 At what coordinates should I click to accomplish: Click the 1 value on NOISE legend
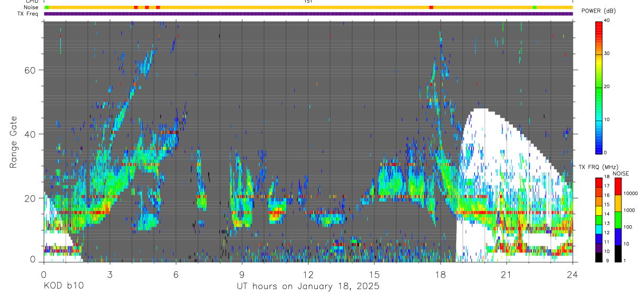point(624,260)
